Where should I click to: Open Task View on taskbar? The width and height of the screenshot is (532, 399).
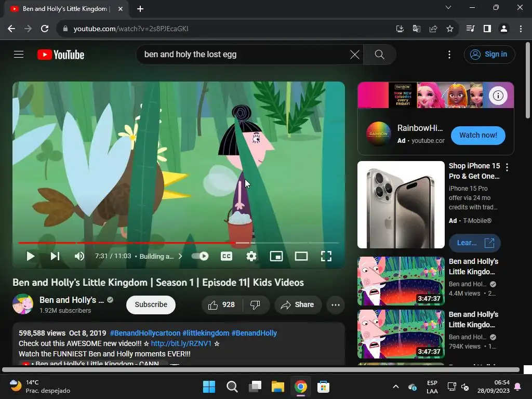click(255, 387)
